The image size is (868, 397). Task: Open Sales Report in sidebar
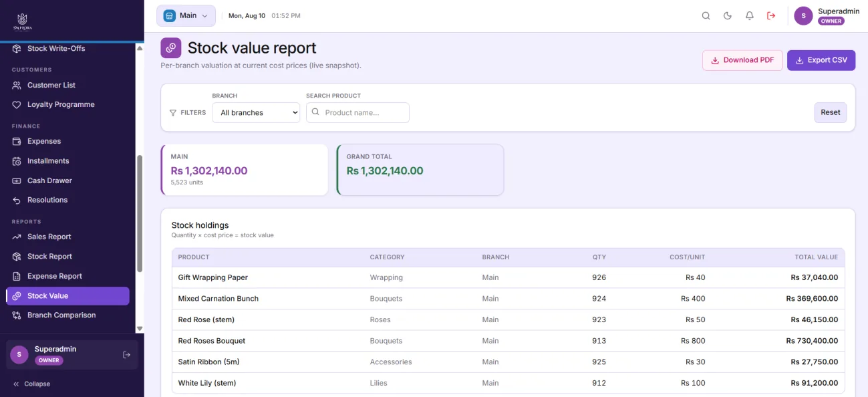click(49, 237)
